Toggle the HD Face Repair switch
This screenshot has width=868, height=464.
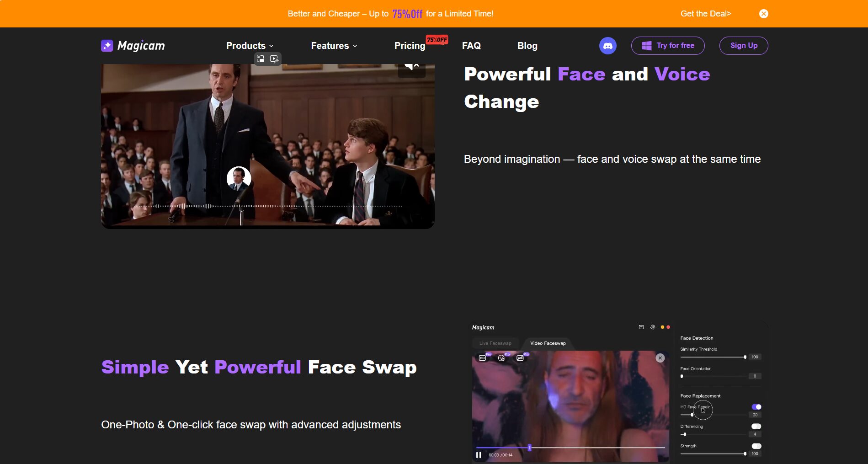(x=756, y=407)
